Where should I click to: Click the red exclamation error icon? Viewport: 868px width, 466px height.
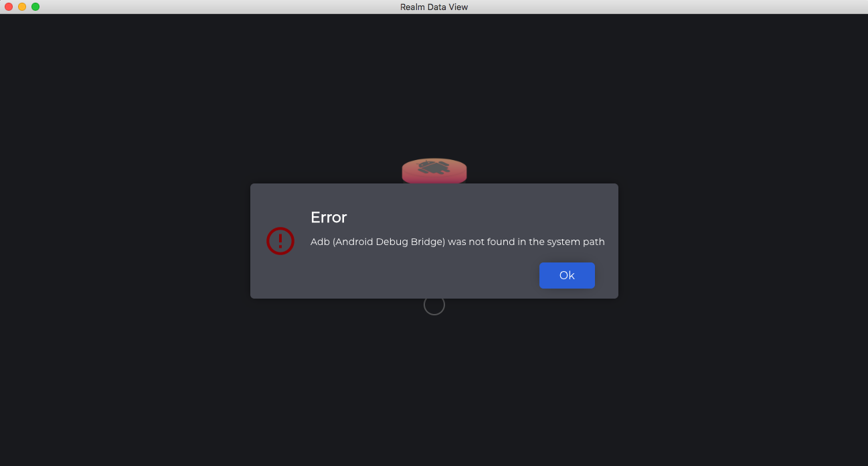280,240
